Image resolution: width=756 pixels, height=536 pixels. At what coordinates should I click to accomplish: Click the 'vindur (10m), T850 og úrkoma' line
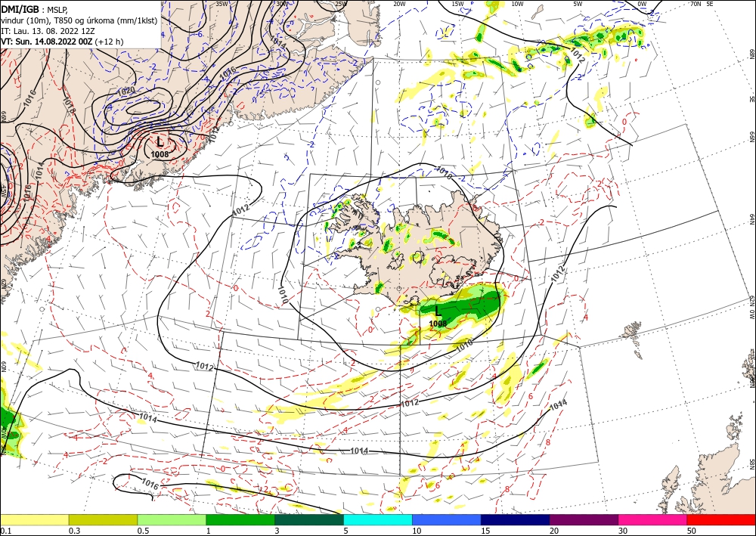pyautogui.click(x=79, y=20)
